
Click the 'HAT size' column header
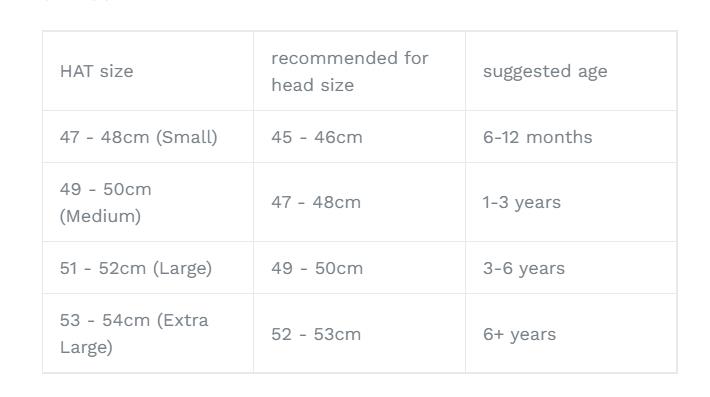point(148,71)
